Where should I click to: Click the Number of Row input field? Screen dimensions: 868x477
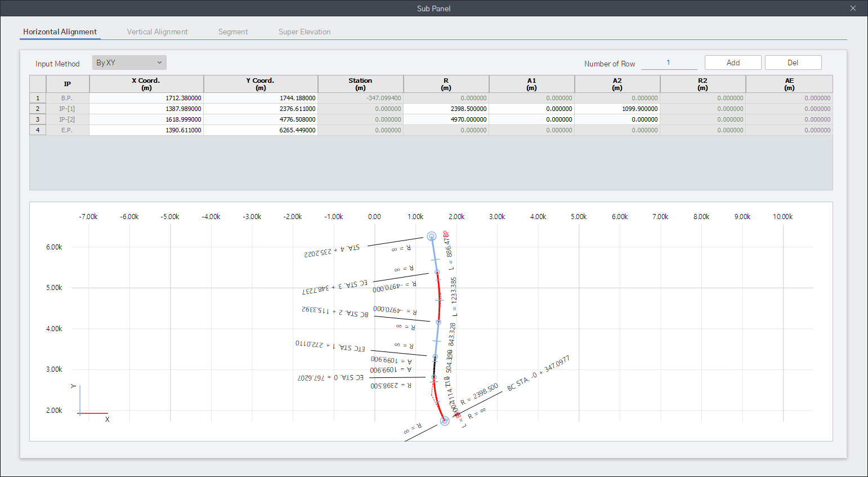pyautogui.click(x=669, y=63)
